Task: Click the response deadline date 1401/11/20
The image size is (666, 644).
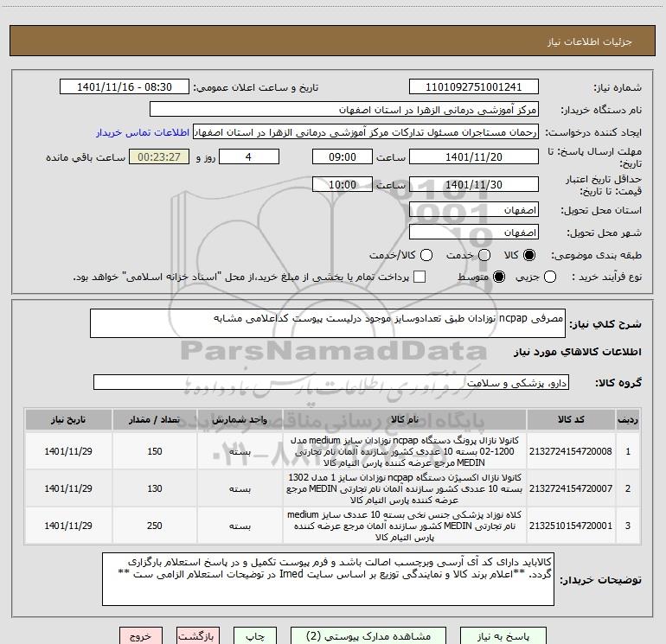Action: tap(474, 157)
